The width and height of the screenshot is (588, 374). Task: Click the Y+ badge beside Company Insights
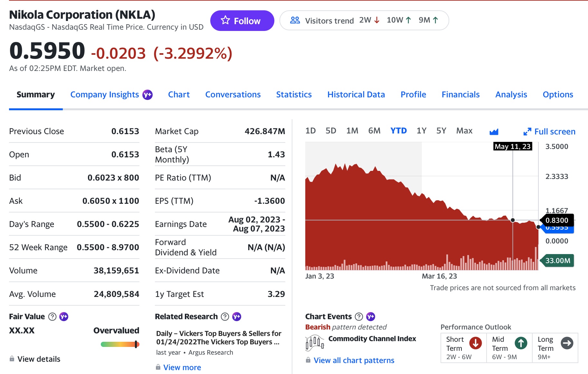[x=147, y=95]
